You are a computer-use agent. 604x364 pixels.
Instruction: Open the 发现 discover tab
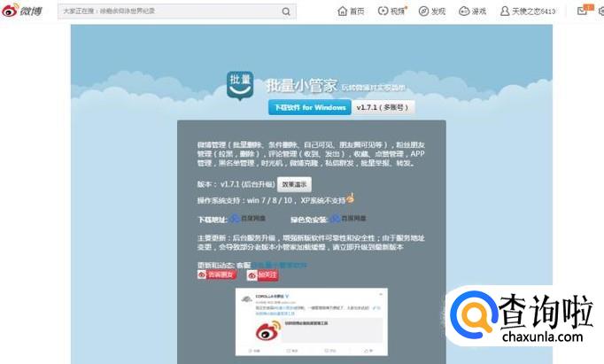[x=432, y=12]
